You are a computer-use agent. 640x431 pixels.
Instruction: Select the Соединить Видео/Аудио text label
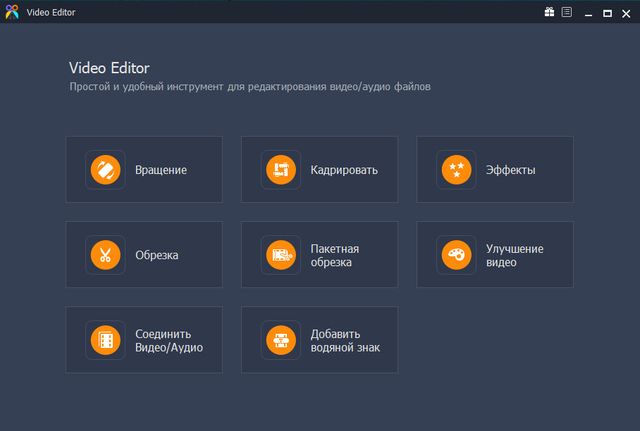point(169,340)
